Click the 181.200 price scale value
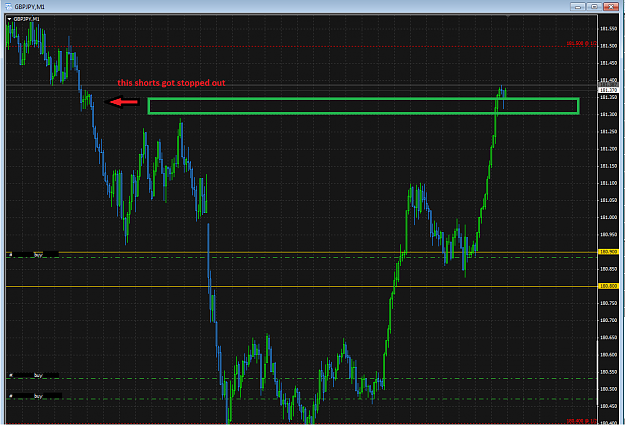This screenshot has height=427, width=625. pyautogui.click(x=609, y=149)
